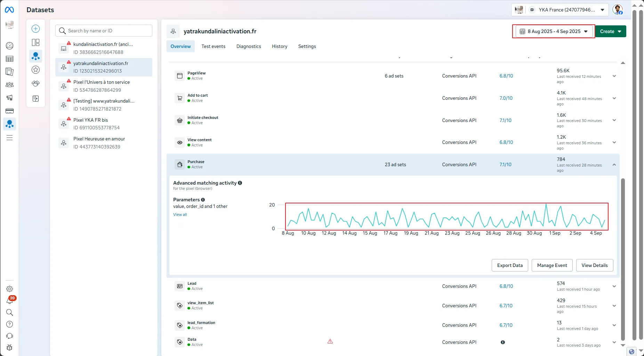Click the warning triangle on Data row
The height and width of the screenshot is (356, 644).
pyautogui.click(x=330, y=341)
